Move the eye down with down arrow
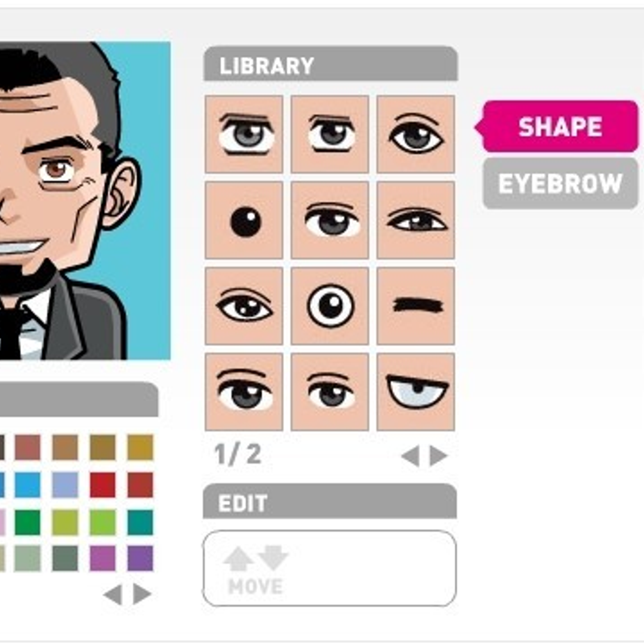The width and height of the screenshot is (644, 644). pyautogui.click(x=273, y=558)
